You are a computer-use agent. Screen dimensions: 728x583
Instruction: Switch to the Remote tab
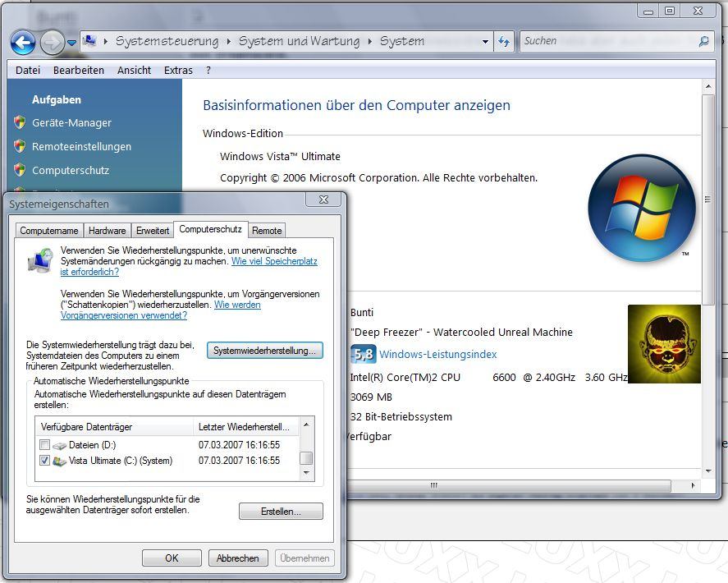[267, 231]
